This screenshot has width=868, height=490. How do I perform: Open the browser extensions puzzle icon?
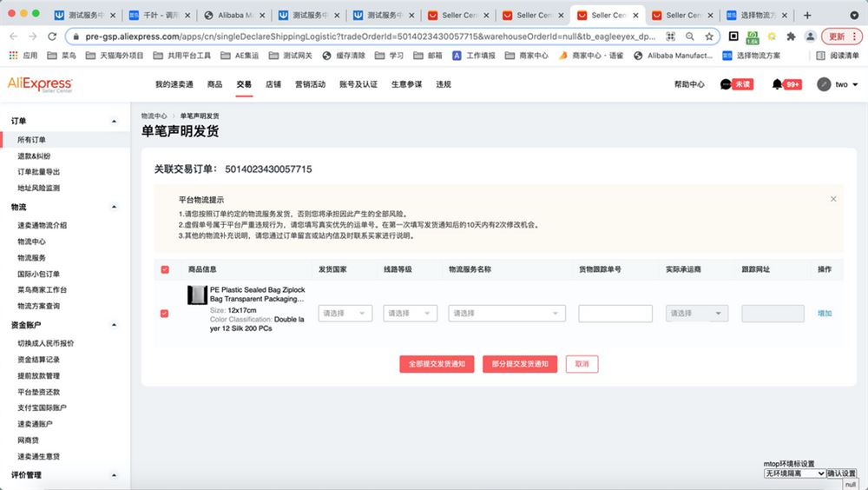click(x=791, y=36)
